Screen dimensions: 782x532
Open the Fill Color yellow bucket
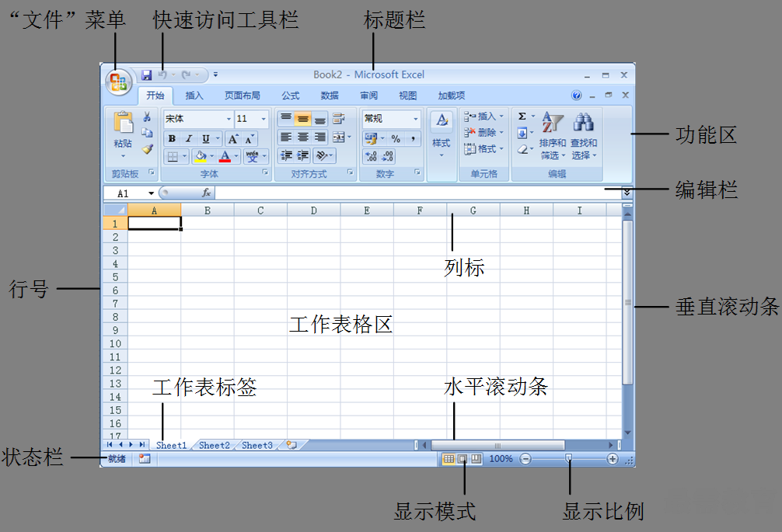point(201,156)
